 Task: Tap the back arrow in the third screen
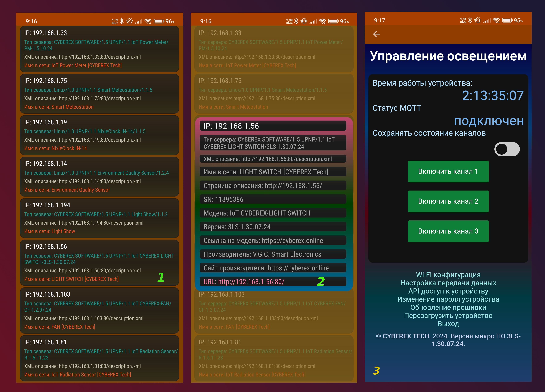(x=376, y=34)
